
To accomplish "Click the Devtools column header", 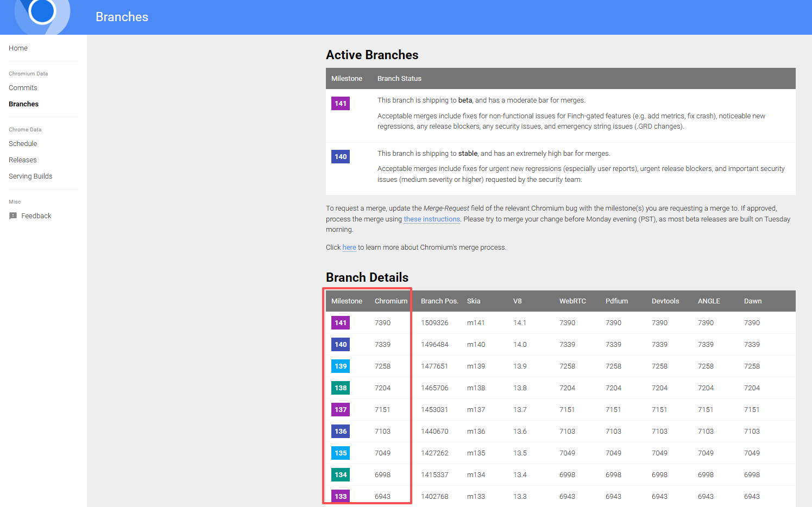I will click(665, 301).
